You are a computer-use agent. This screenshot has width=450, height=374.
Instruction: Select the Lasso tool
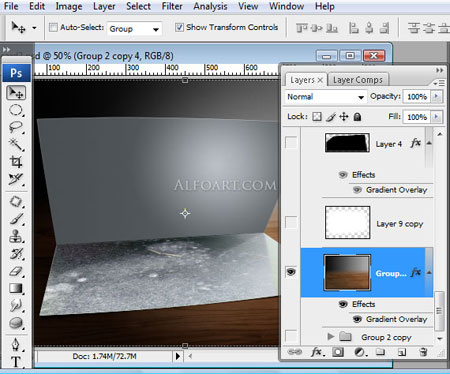(x=16, y=127)
